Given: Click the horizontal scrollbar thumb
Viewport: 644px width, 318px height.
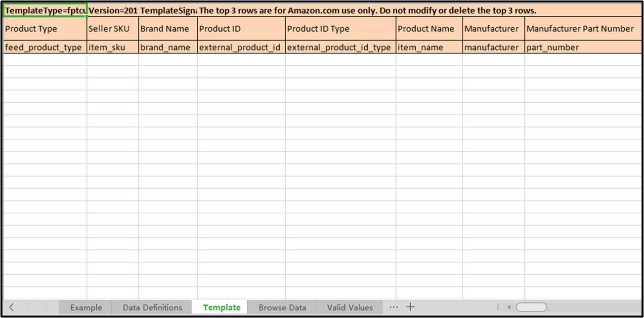Looking at the screenshot, I should (x=531, y=307).
